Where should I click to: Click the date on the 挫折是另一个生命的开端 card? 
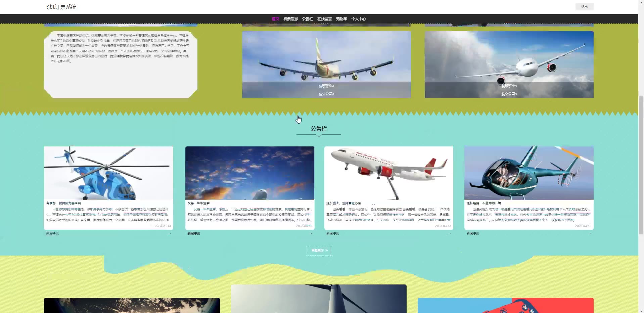point(583,226)
